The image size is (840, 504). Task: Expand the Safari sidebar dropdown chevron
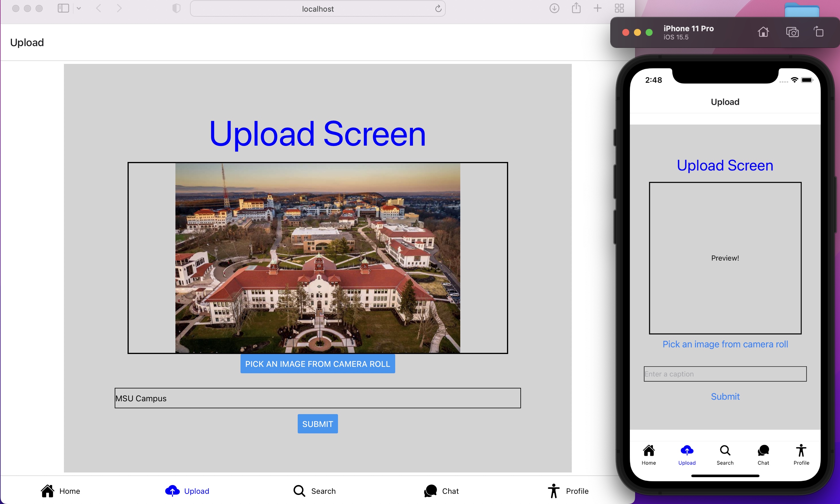tap(79, 8)
